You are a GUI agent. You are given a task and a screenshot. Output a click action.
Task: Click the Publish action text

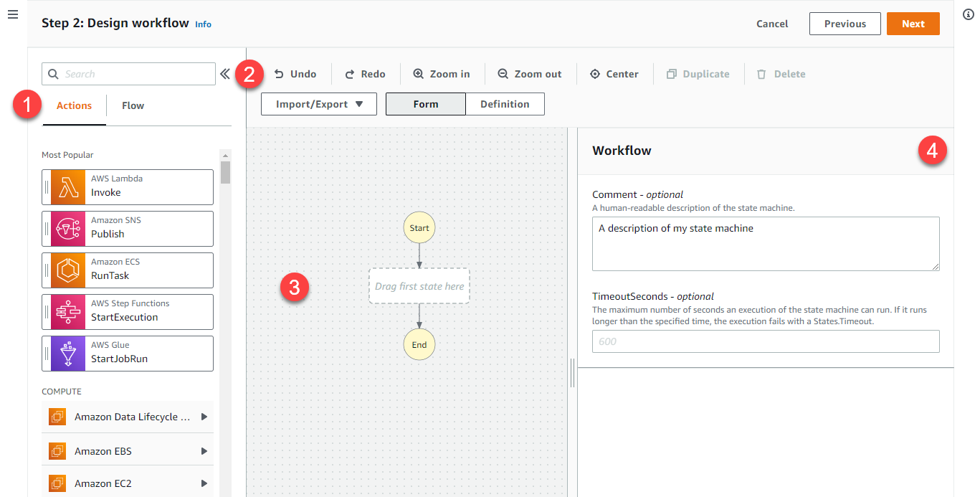[108, 235]
